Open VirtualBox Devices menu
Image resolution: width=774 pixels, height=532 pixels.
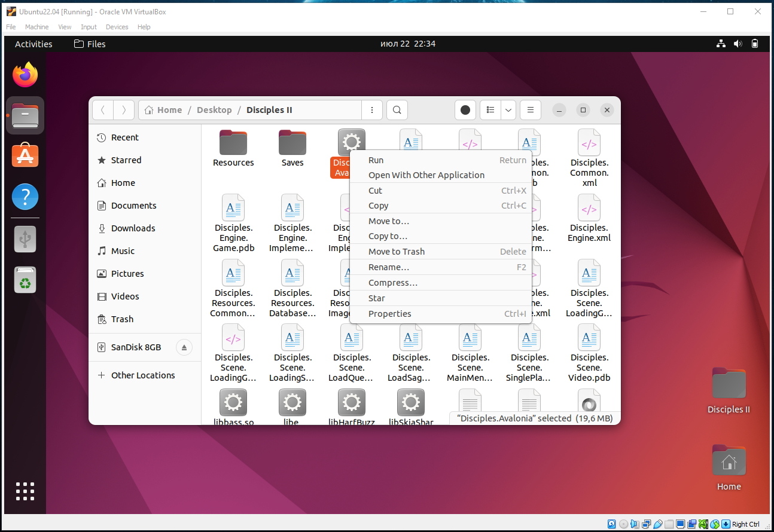tap(117, 27)
